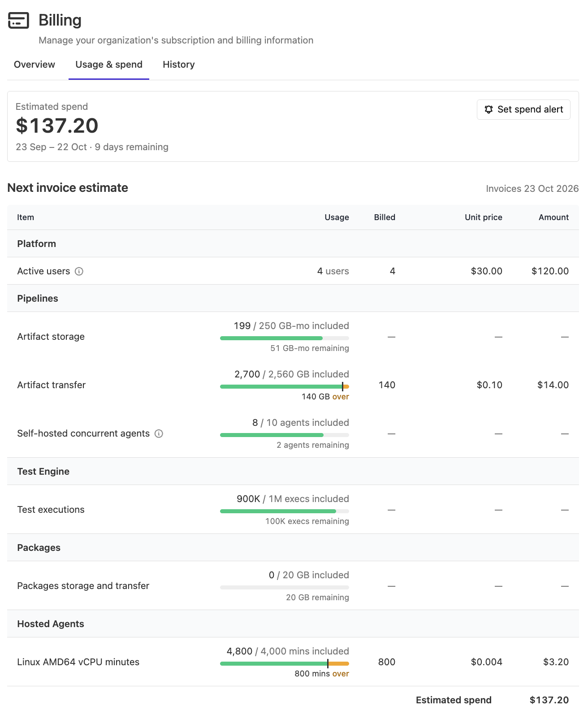Click the 'Invoices 23 Oct 2026' text
588x719 pixels.
(532, 189)
